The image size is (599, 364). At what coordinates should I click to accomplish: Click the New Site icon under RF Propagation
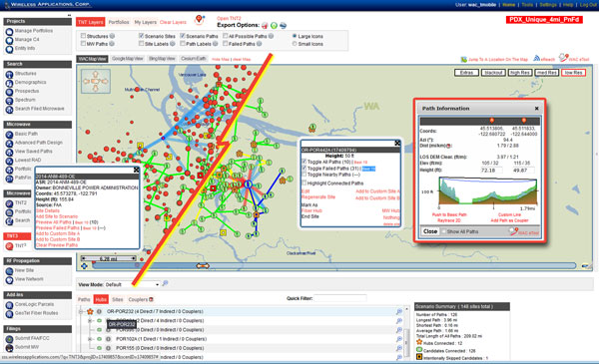(9, 271)
